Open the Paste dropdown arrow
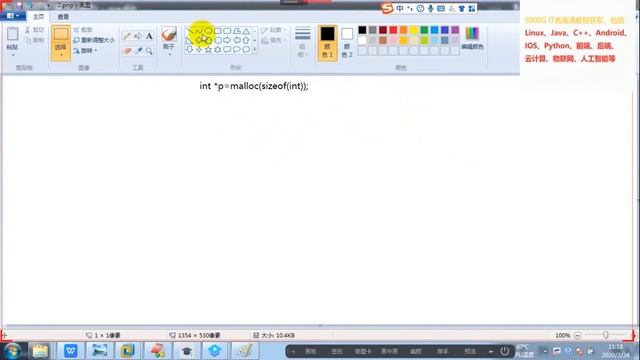 pyautogui.click(x=13, y=55)
